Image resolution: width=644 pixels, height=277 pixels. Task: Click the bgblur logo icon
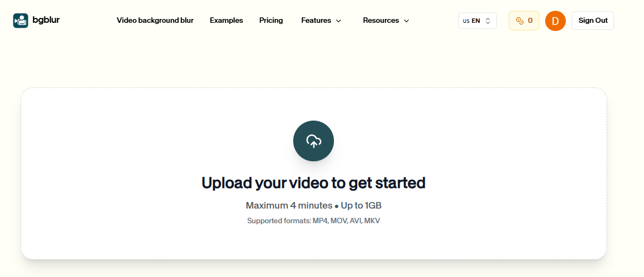coord(21,21)
